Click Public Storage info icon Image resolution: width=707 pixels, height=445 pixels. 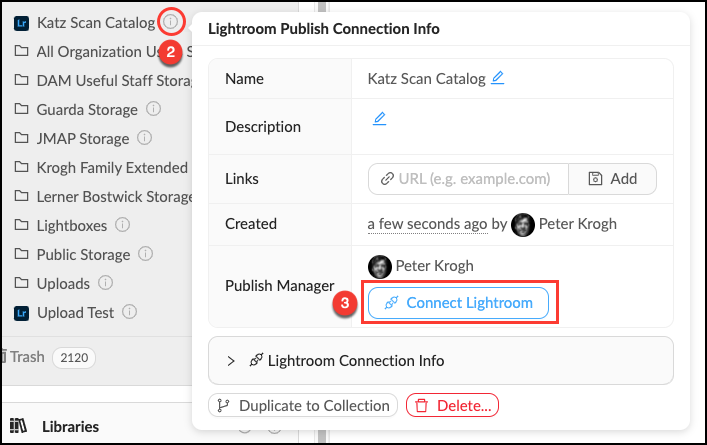(147, 254)
